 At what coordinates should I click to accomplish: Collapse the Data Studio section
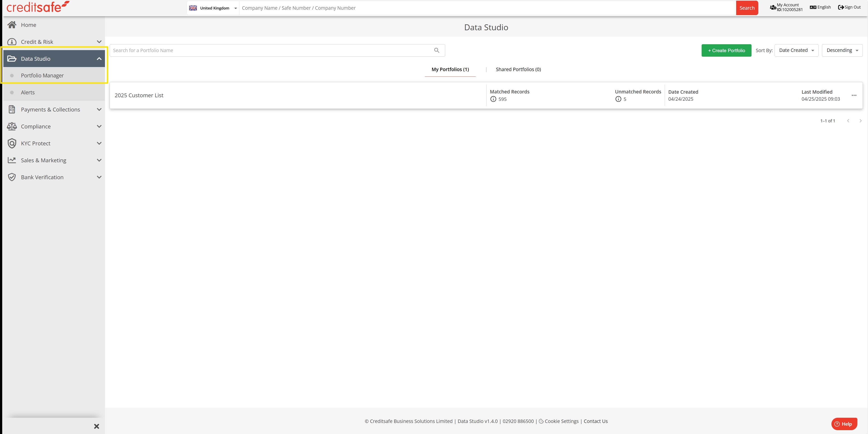(99, 59)
